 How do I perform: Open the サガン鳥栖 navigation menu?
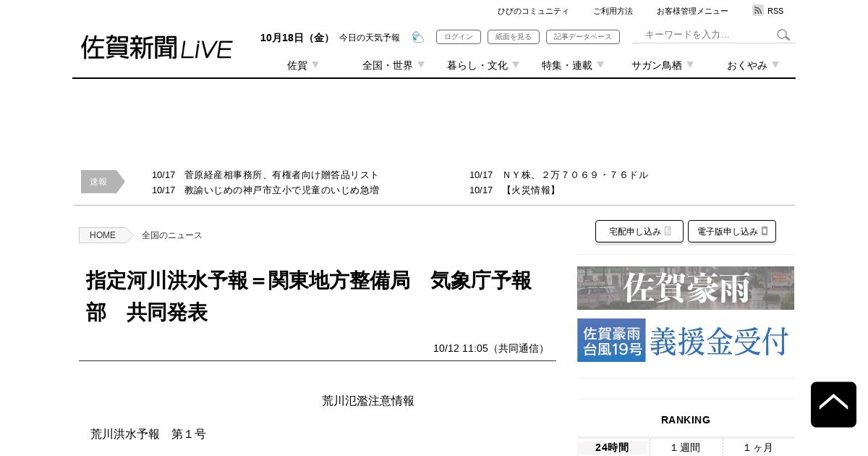tap(657, 65)
